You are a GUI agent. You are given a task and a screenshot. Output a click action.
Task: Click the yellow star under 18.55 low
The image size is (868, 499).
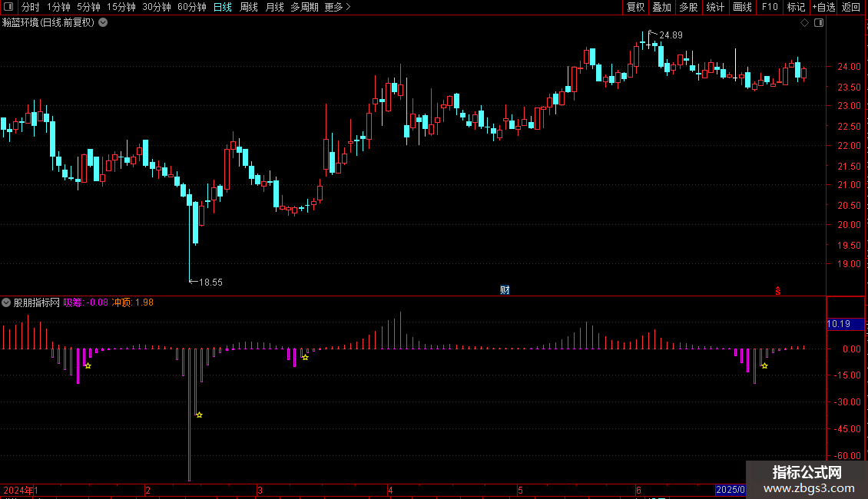coord(199,415)
